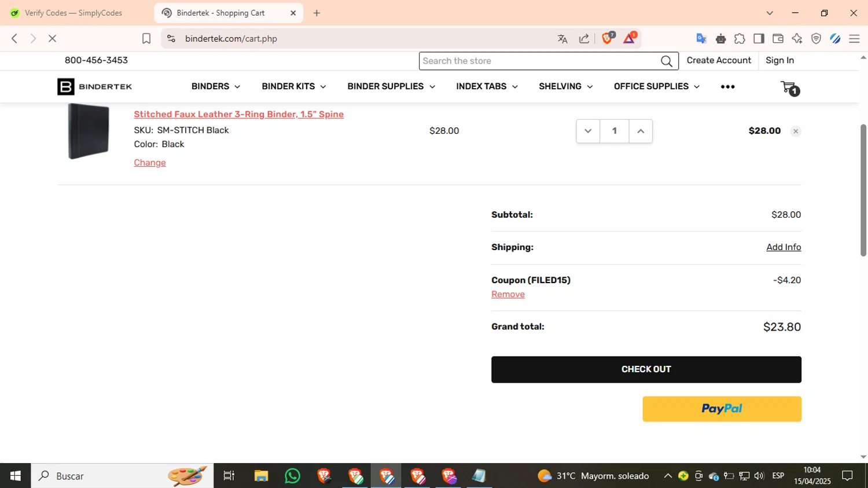
Task: Click the search magnifier icon in store search
Action: coord(667,61)
